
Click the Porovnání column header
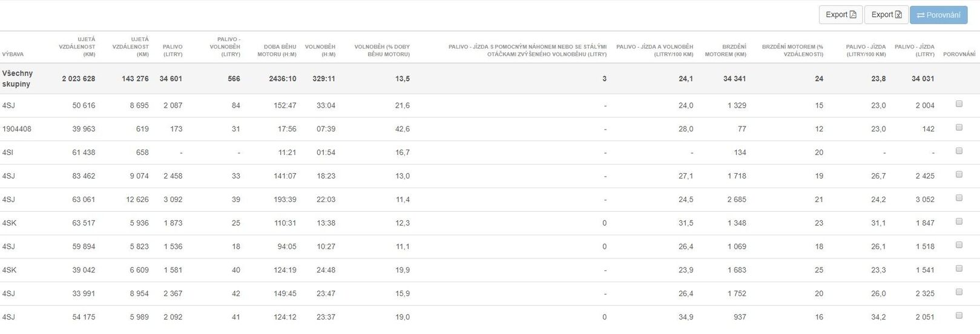coord(959,54)
